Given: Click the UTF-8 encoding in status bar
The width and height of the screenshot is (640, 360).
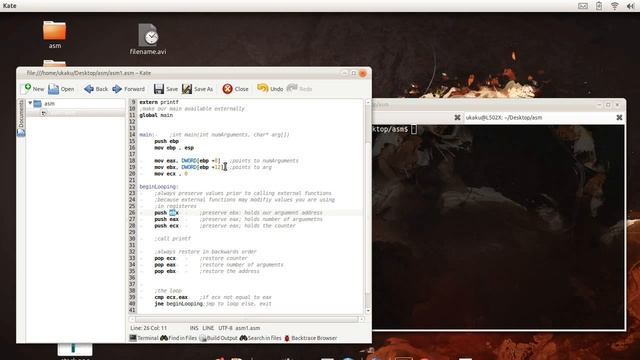Looking at the screenshot, I should pos(225,328).
